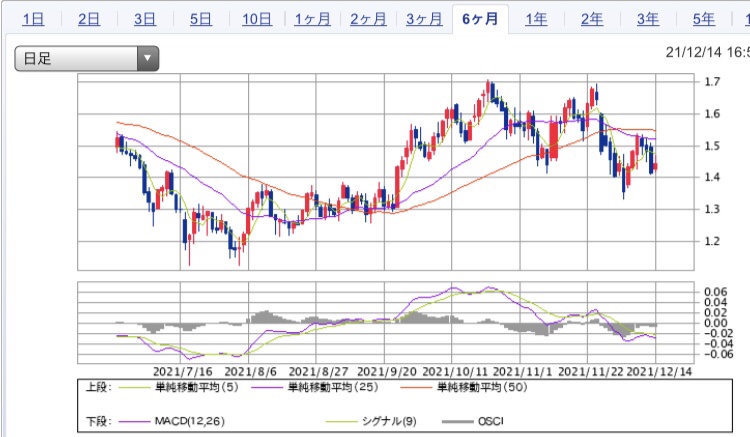Choose the 3日 period tab
This screenshot has height=437, width=750.
(x=144, y=18)
